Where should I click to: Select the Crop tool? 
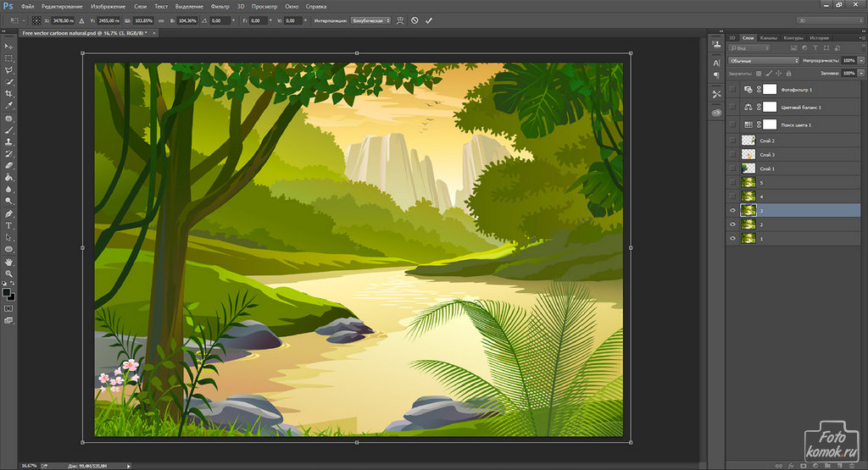tap(8, 93)
